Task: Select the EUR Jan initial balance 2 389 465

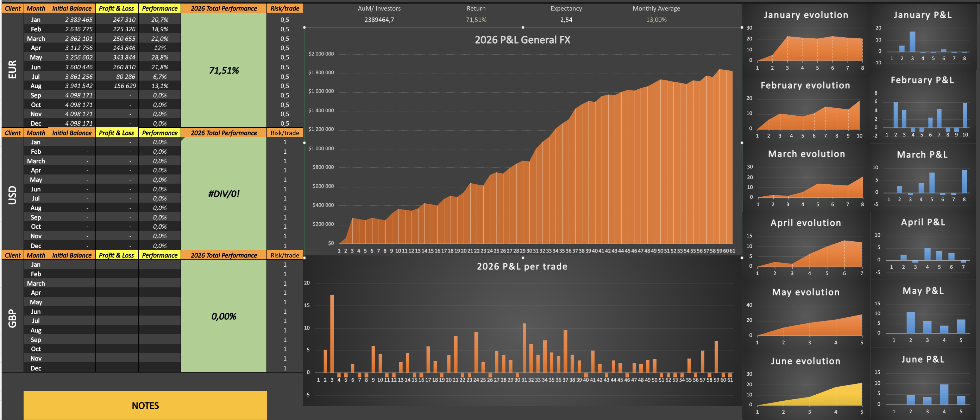Action: pyautogui.click(x=71, y=19)
